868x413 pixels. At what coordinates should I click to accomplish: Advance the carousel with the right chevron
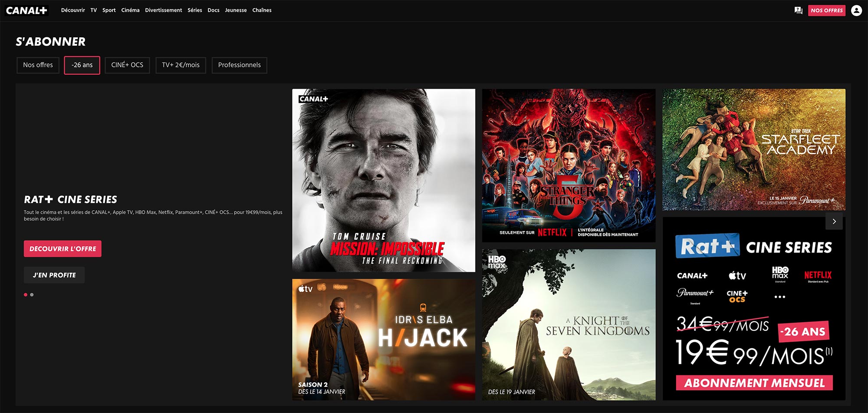click(834, 221)
